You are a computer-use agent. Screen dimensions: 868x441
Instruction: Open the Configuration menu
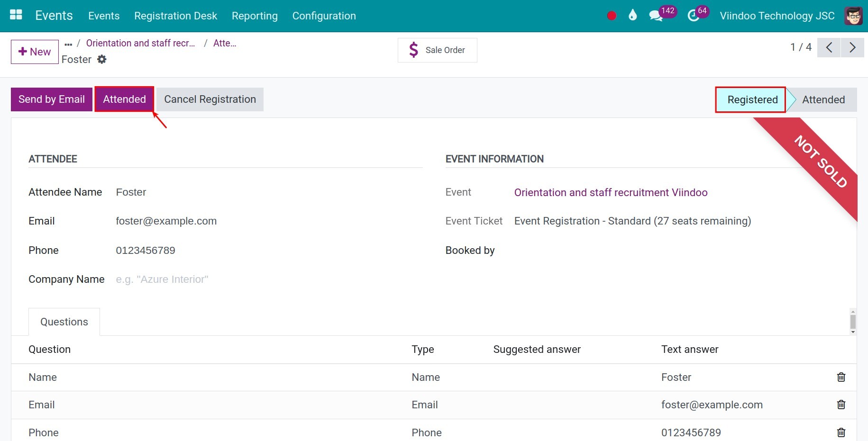(x=324, y=16)
